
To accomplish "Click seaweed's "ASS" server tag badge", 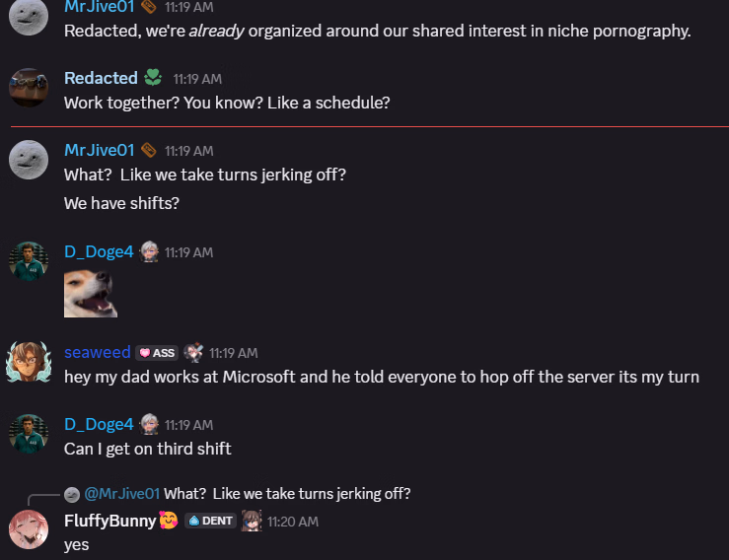I will [157, 353].
